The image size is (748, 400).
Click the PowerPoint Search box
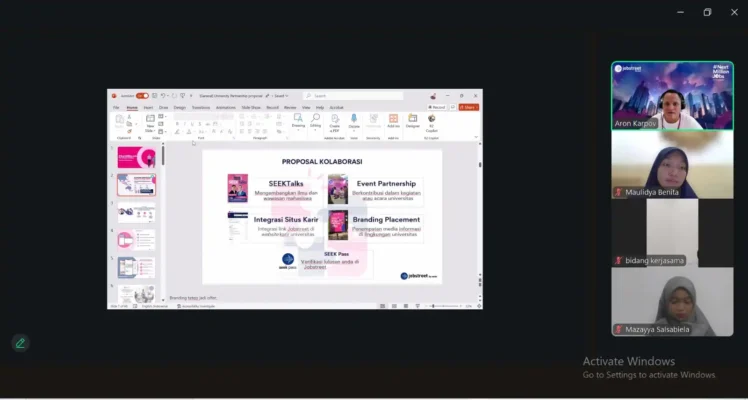pyautogui.click(x=353, y=96)
